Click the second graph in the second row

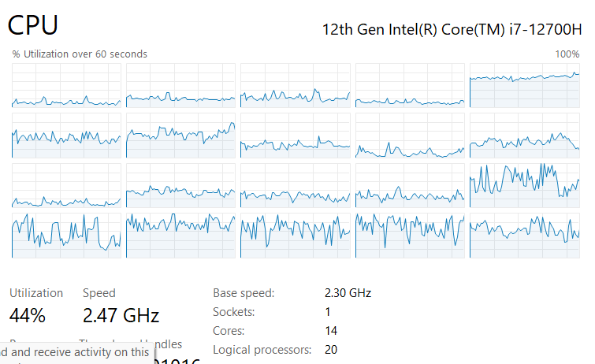[180, 136]
